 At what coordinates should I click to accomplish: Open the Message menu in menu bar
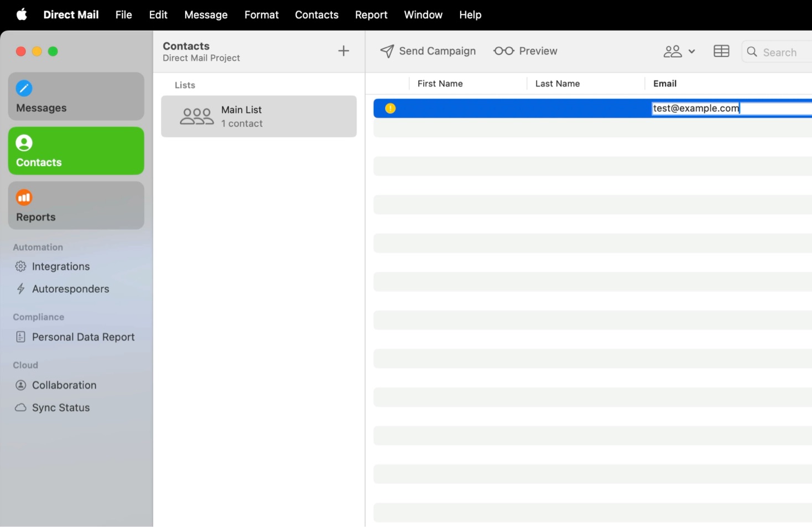206,15
